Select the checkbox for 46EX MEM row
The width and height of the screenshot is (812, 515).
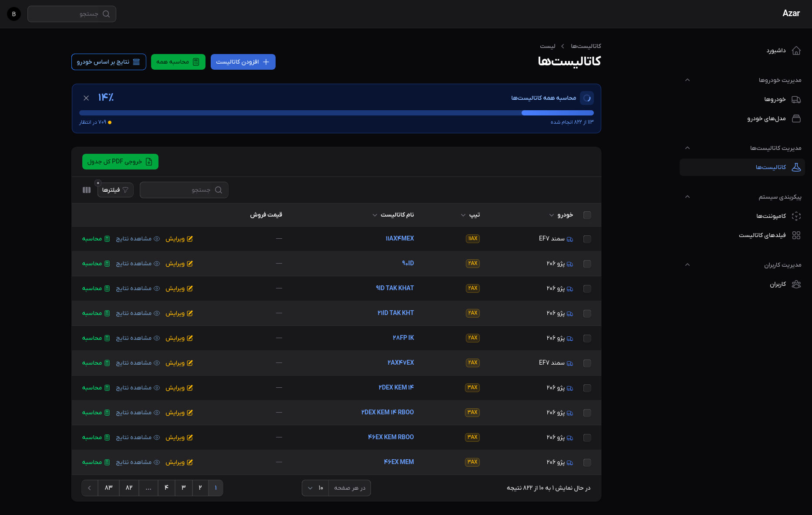[x=587, y=462]
